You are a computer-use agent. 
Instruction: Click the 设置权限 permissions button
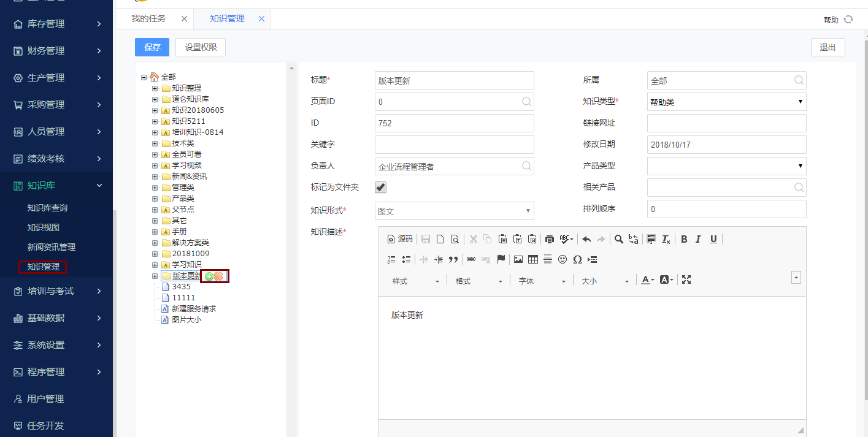click(201, 47)
